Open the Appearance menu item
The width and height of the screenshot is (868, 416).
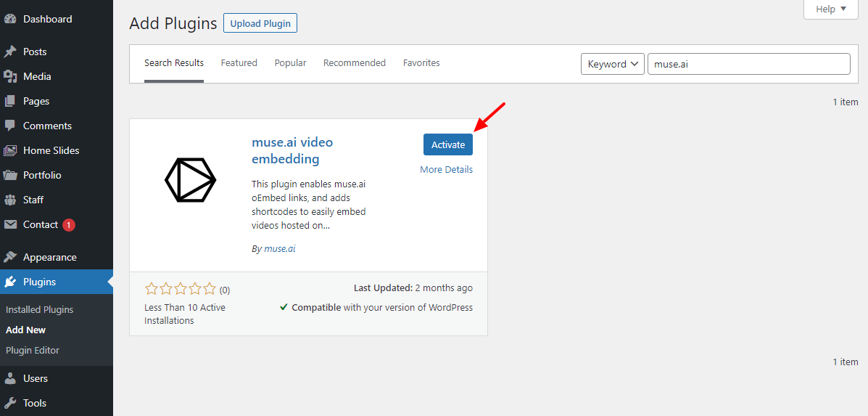[57, 257]
